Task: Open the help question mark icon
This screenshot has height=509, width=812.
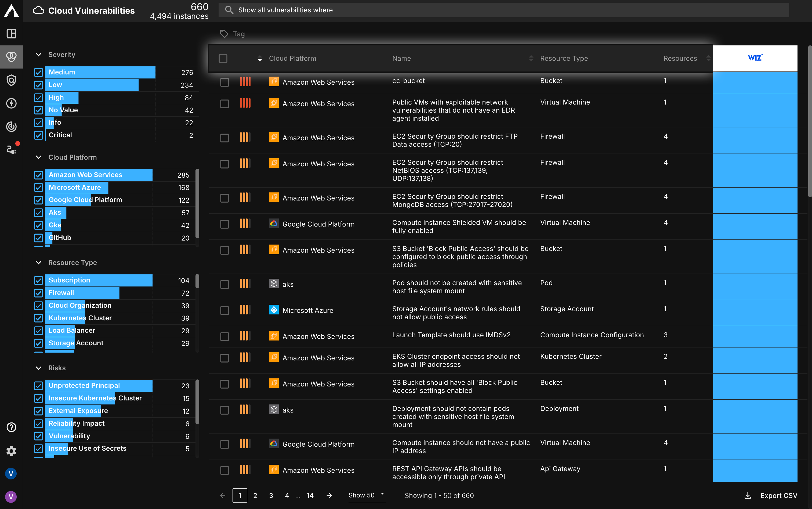Action: [x=12, y=427]
